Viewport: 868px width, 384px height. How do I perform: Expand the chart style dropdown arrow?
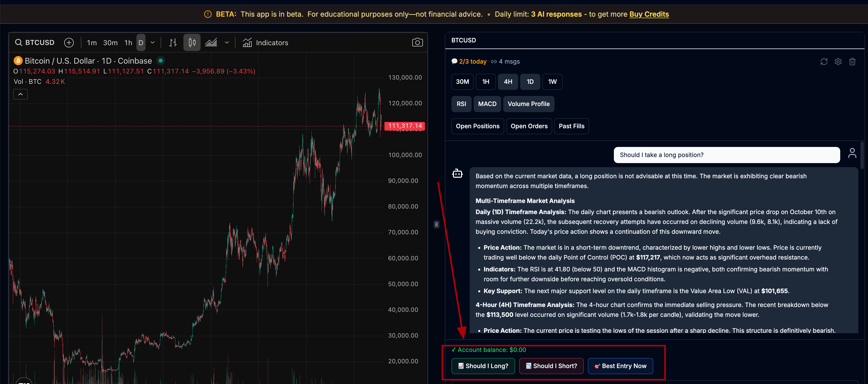pos(227,42)
